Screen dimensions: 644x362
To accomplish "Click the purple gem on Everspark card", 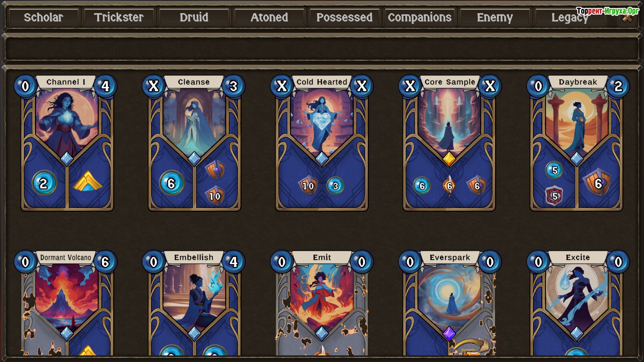I will [449, 333].
